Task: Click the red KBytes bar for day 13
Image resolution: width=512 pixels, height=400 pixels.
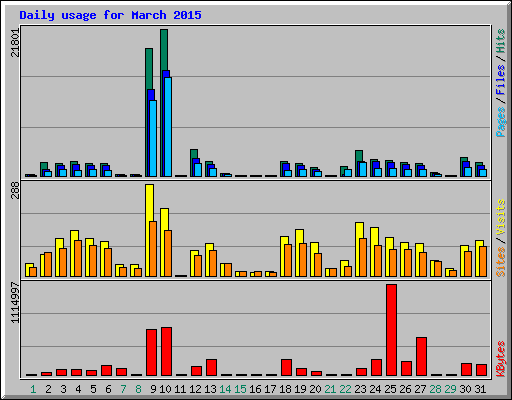Action: coord(211,368)
